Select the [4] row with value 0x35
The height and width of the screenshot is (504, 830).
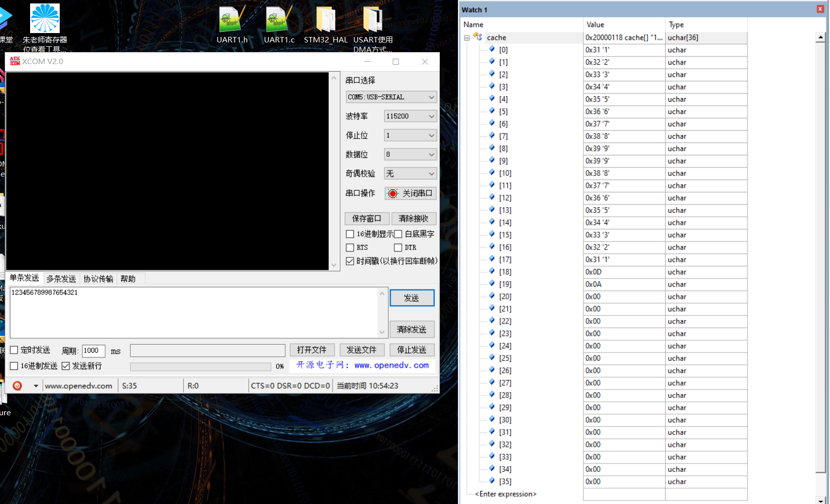pos(604,99)
